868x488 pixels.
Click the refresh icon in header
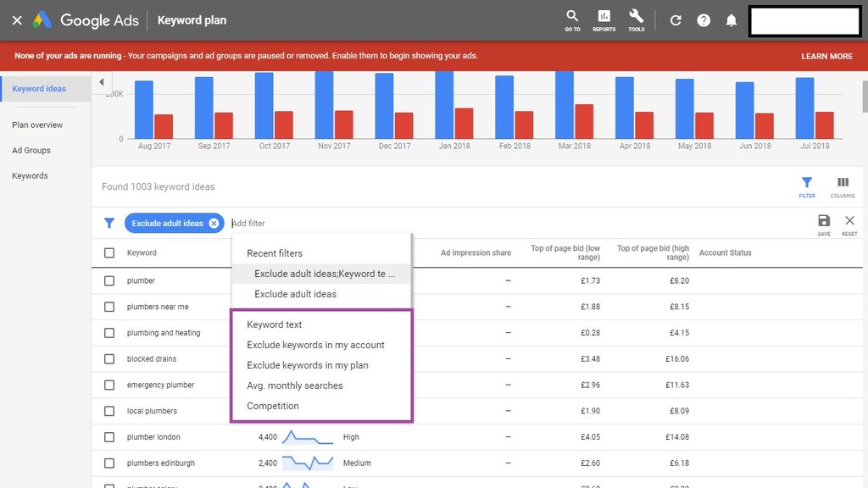676,20
